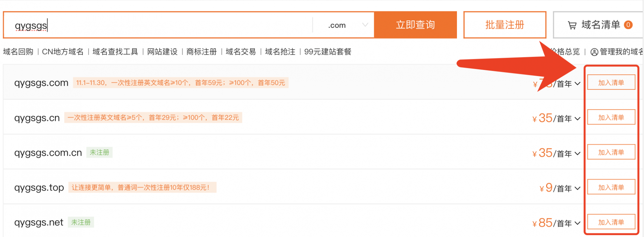644x237 pixels.
Task: Expand price options for qygsgs.cn
Action: click(577, 118)
